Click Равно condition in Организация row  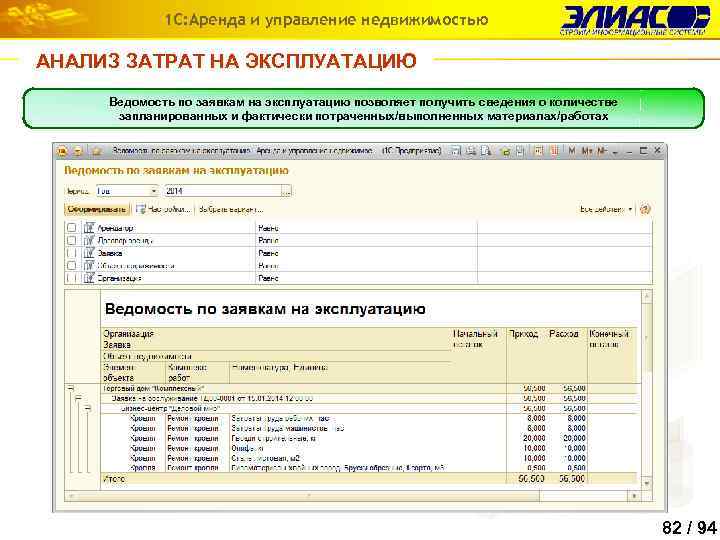click(269, 278)
